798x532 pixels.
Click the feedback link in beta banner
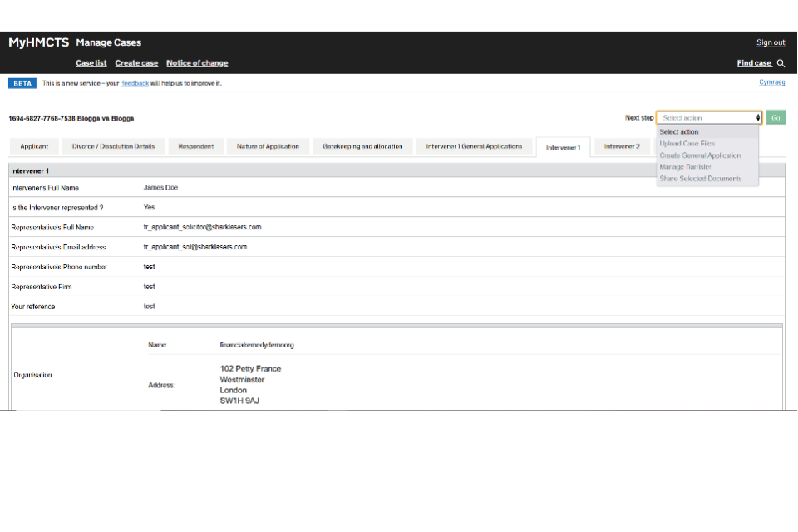[135, 83]
